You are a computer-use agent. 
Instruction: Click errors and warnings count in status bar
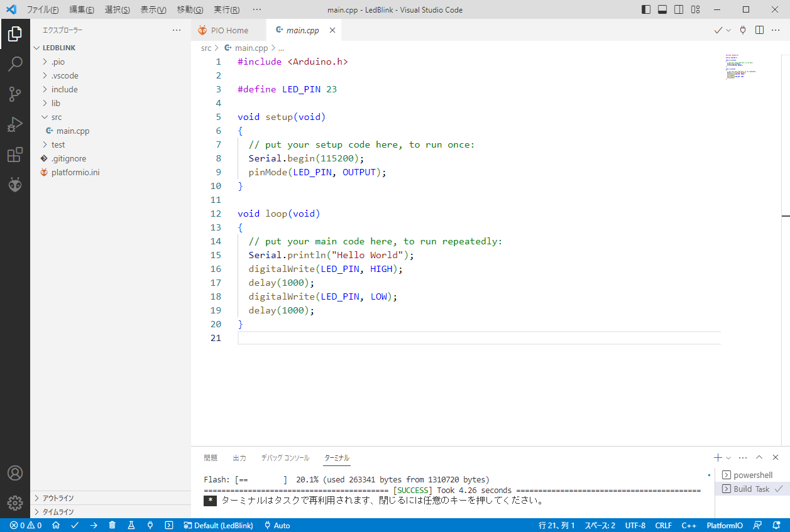click(26, 525)
